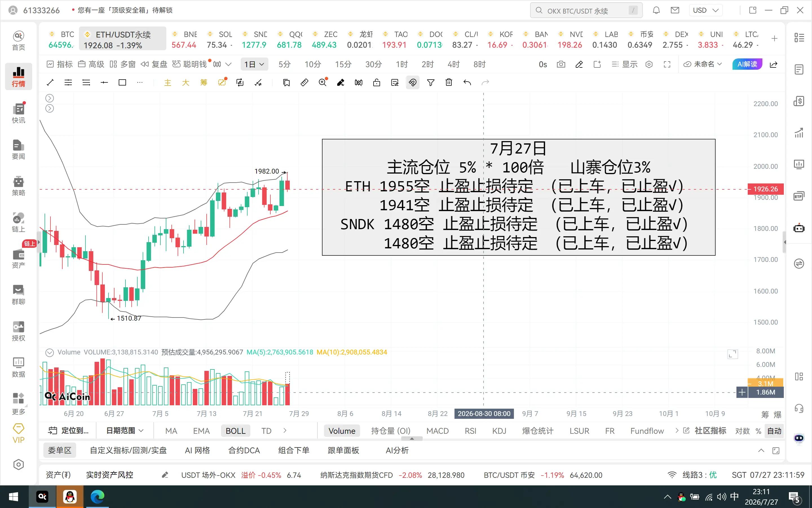
Task: Open the robot assistant in right sidebar
Action: pos(799,228)
